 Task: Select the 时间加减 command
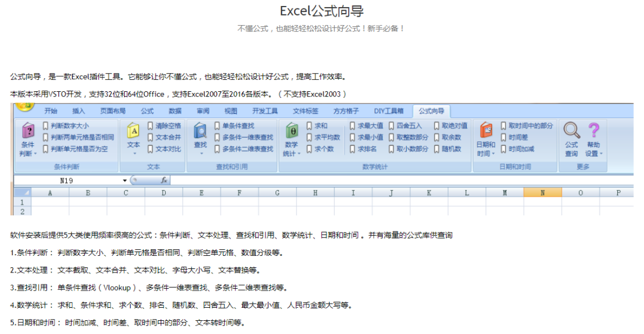(x=518, y=149)
